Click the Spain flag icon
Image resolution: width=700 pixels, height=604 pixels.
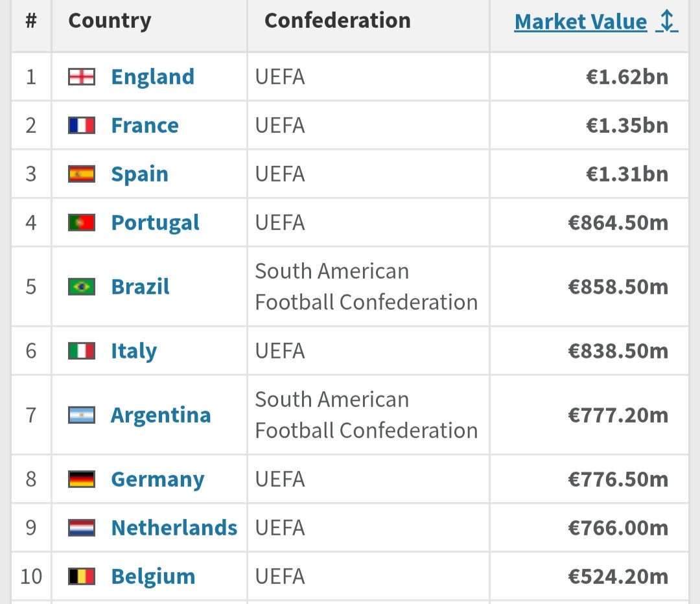pos(82,174)
